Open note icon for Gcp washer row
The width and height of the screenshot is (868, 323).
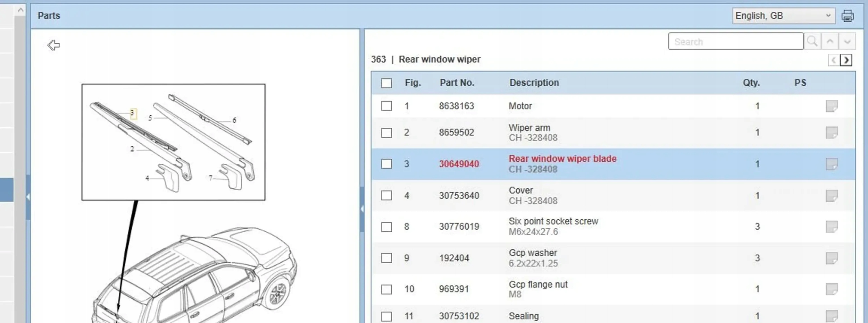[x=832, y=258]
